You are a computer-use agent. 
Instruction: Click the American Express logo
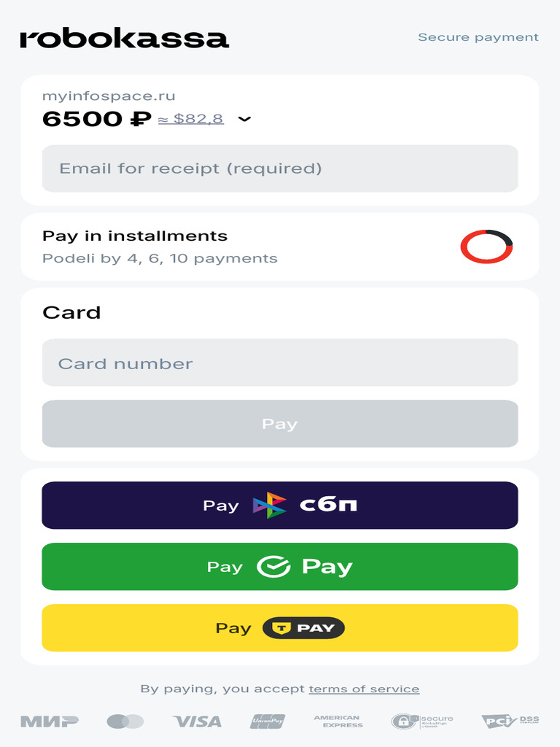click(338, 721)
